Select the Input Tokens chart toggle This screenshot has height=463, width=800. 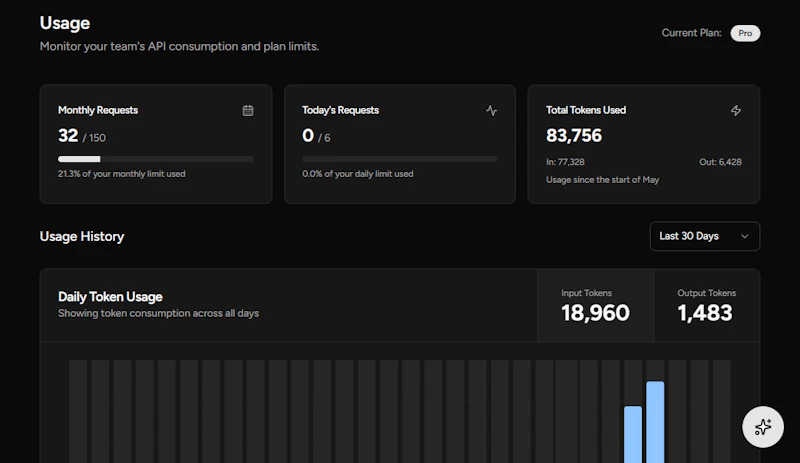pos(595,306)
